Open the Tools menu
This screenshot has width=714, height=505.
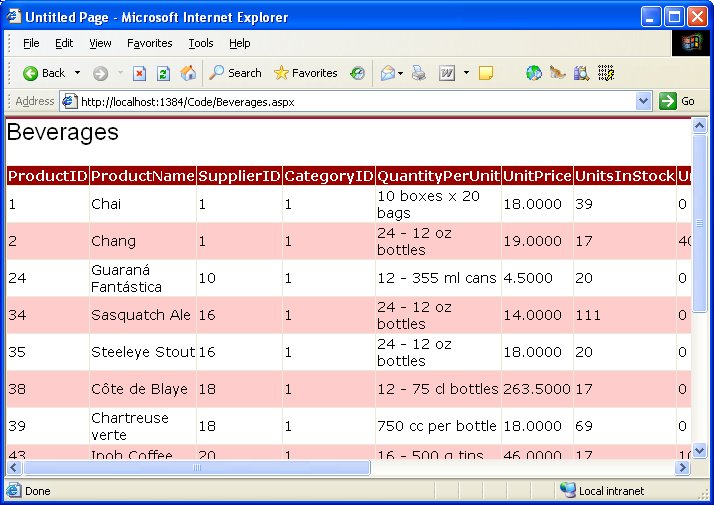(x=201, y=43)
